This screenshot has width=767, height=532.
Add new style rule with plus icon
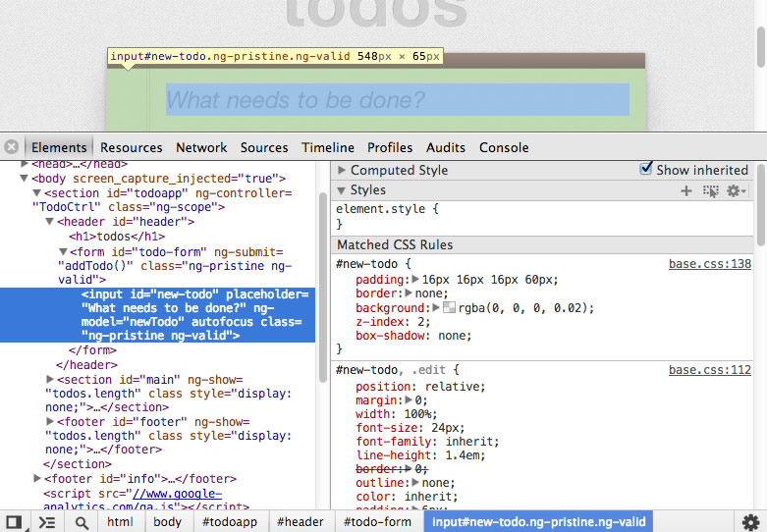click(x=686, y=190)
